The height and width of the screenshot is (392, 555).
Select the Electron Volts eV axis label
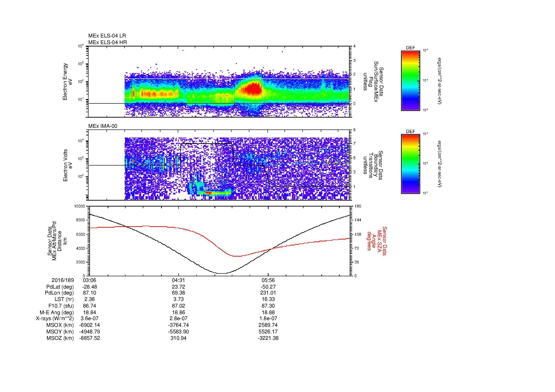pos(67,165)
